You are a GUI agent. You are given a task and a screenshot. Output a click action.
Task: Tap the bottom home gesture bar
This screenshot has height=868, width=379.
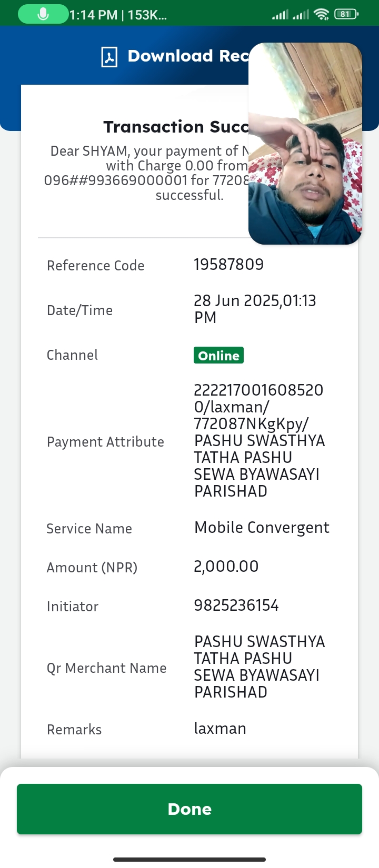(x=189, y=860)
